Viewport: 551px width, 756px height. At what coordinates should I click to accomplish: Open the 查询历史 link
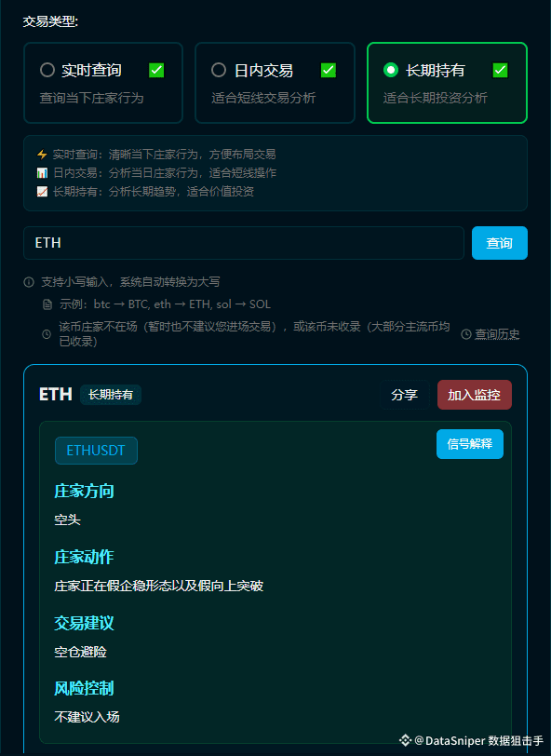click(497, 333)
